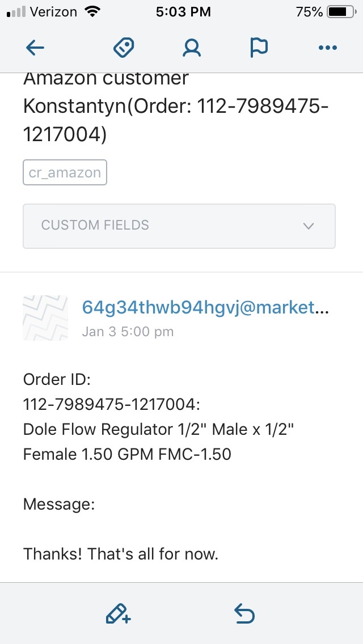Tap the Jan 3 5:00 pm timestamp
This screenshot has width=363, height=644.
tap(128, 332)
